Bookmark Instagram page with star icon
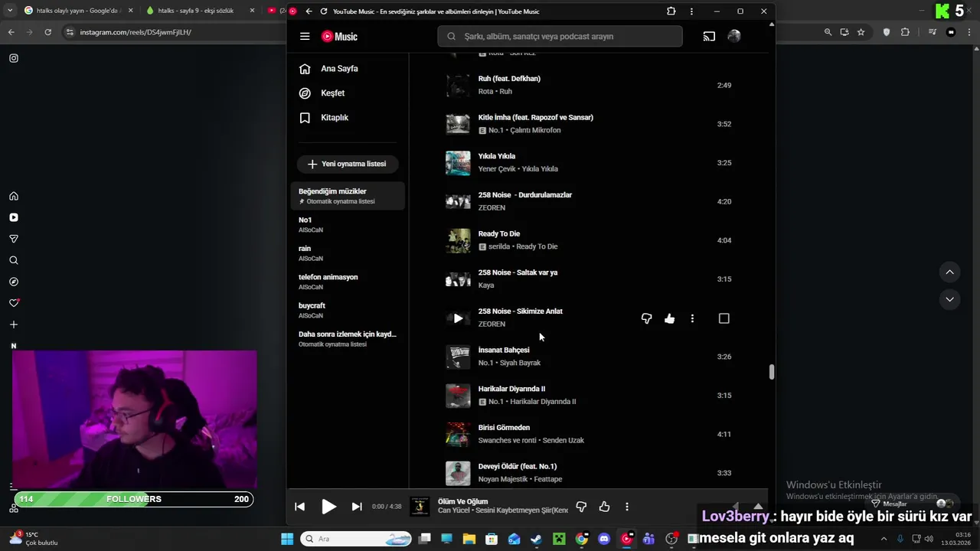The width and height of the screenshot is (980, 551). (x=861, y=32)
